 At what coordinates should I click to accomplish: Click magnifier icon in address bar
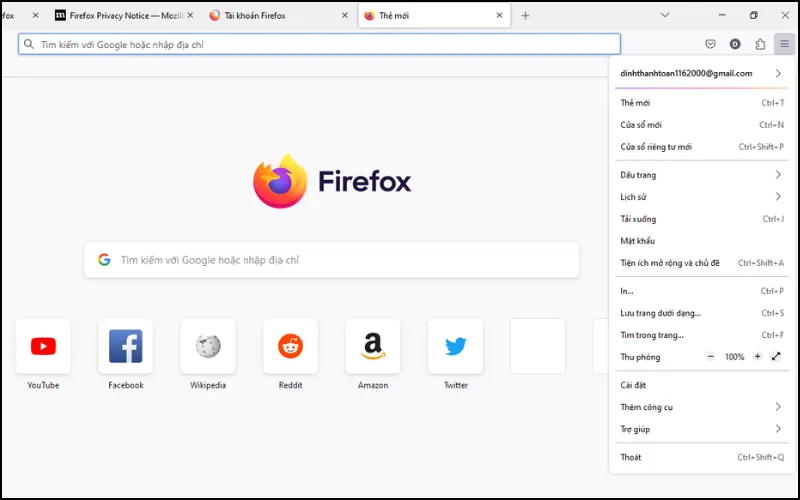(x=29, y=44)
